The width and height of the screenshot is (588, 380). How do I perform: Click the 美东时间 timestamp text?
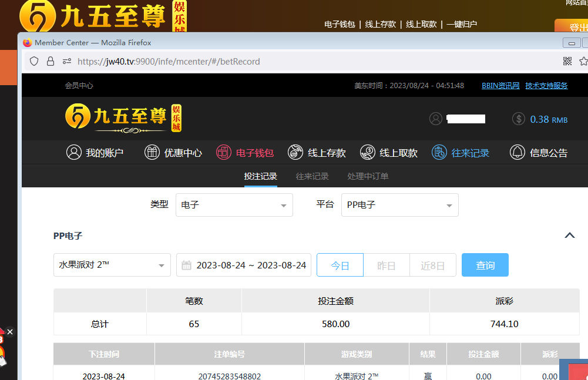[x=409, y=86]
